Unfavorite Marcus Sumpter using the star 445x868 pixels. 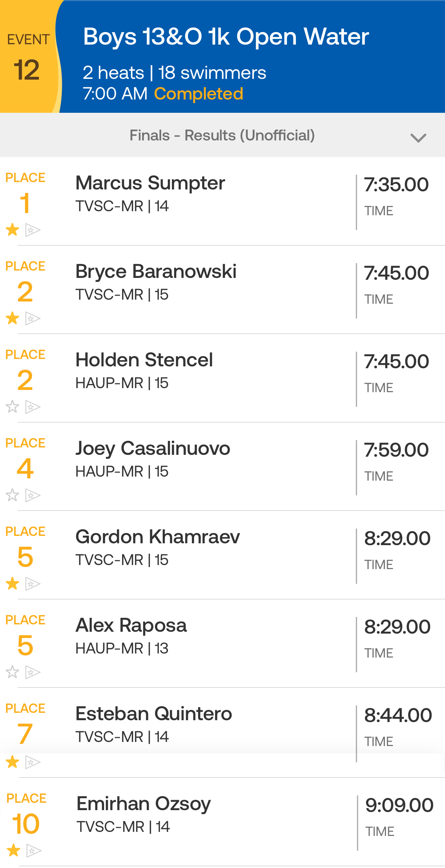coord(13,230)
